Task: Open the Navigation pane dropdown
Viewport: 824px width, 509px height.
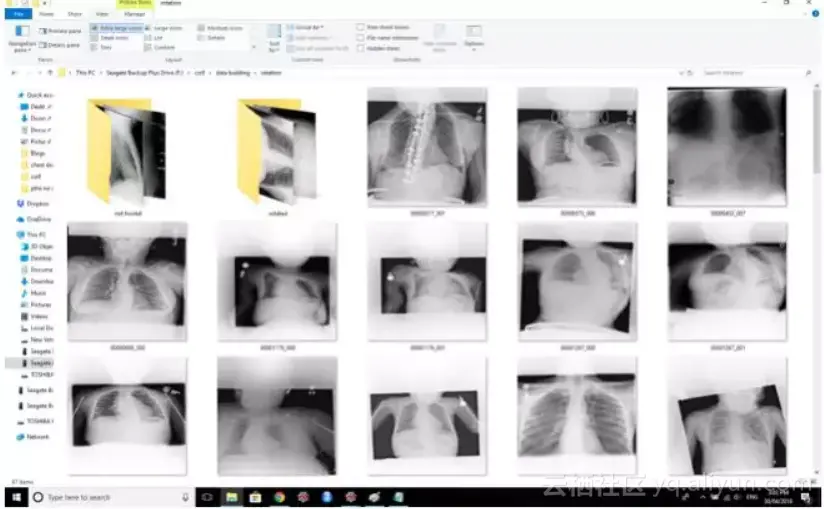Action: pos(22,39)
